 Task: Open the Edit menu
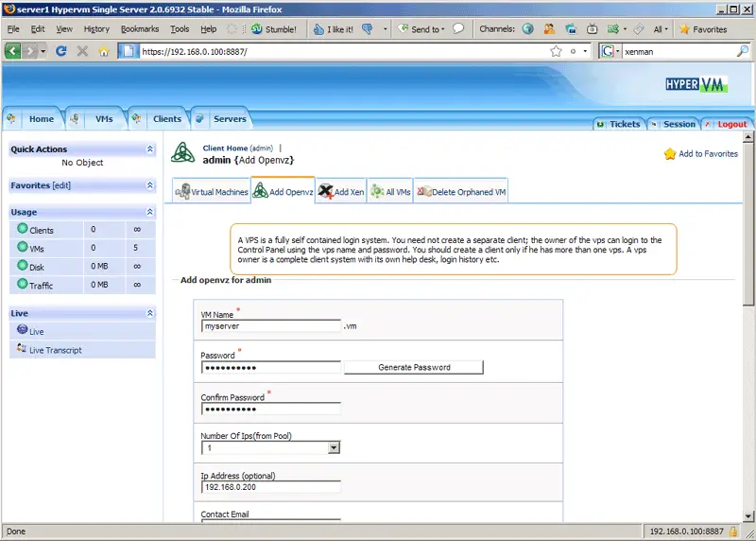[38, 29]
